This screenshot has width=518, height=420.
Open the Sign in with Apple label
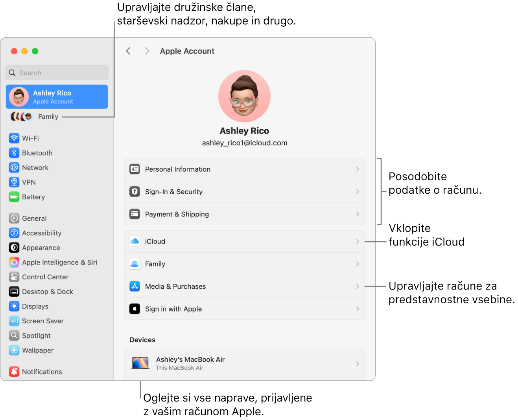[173, 309]
